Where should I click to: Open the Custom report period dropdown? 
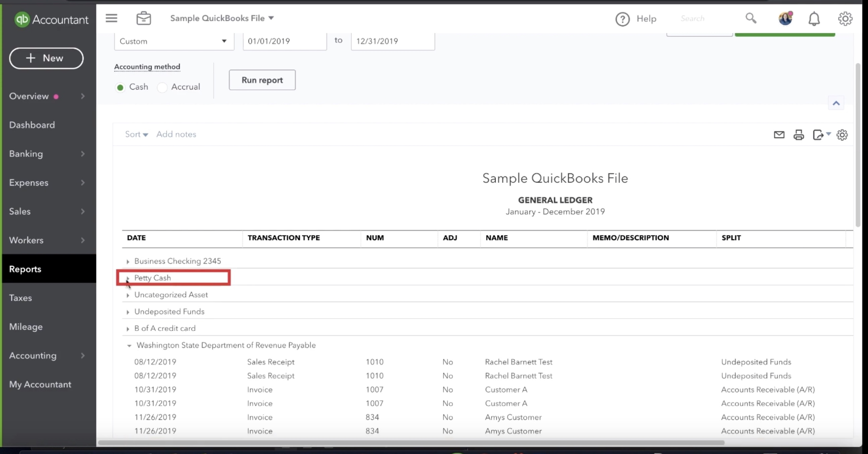pyautogui.click(x=174, y=41)
